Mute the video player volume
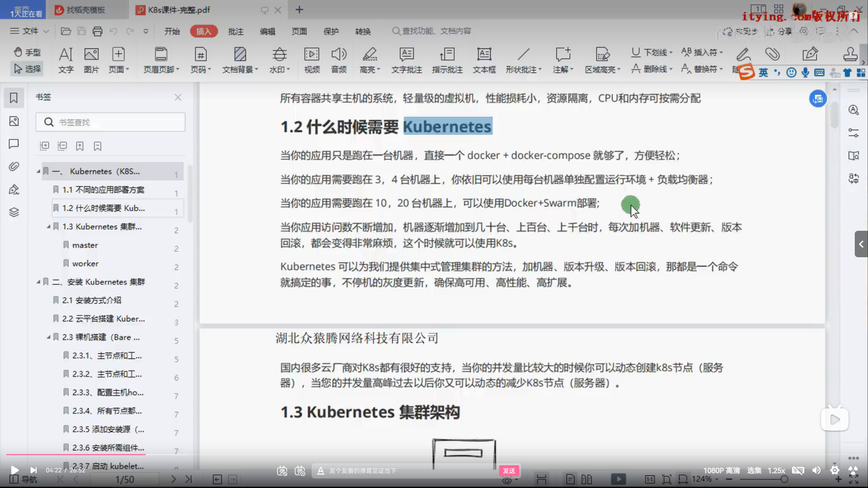Viewport: 868px width, 488px height. point(816,470)
